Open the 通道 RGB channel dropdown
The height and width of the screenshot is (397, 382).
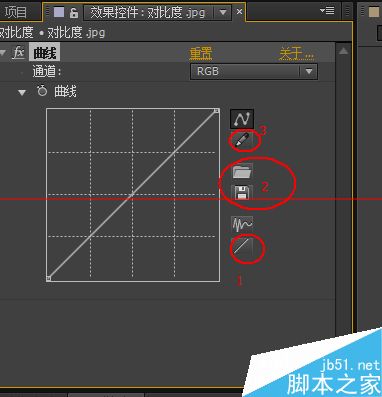coord(254,71)
